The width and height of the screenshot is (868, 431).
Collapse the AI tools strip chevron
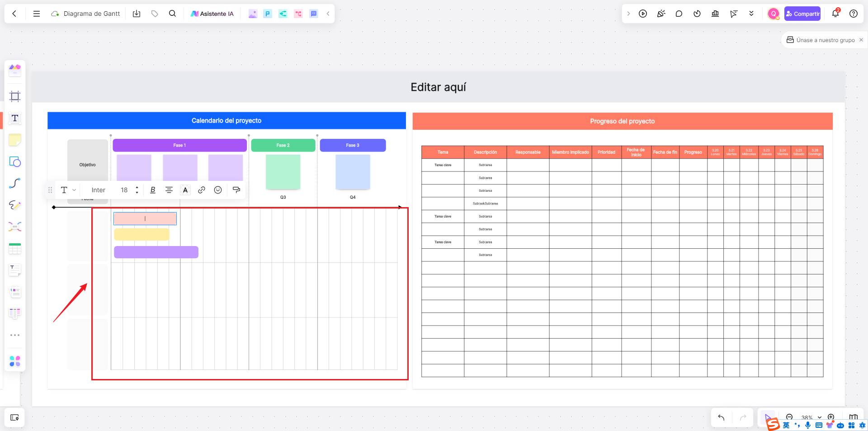(328, 14)
